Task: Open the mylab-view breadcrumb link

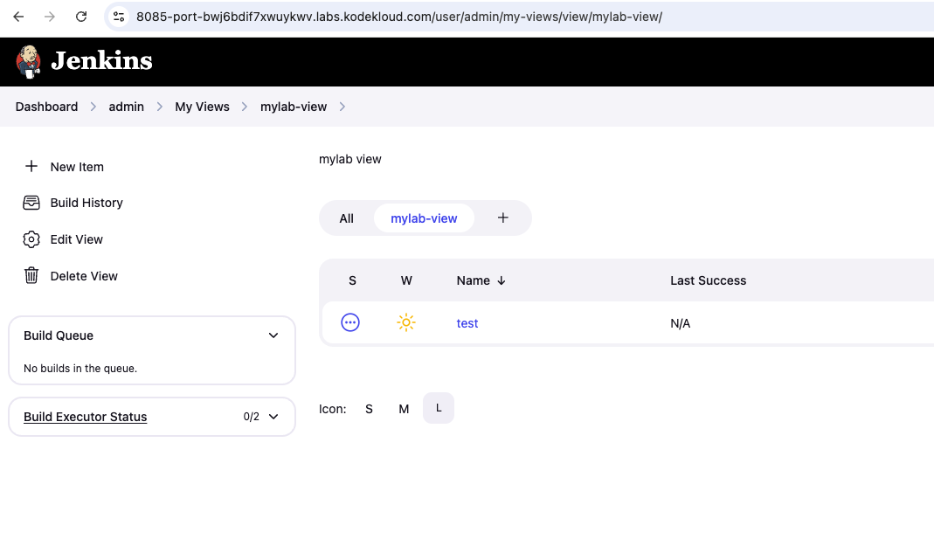Action: (x=294, y=107)
